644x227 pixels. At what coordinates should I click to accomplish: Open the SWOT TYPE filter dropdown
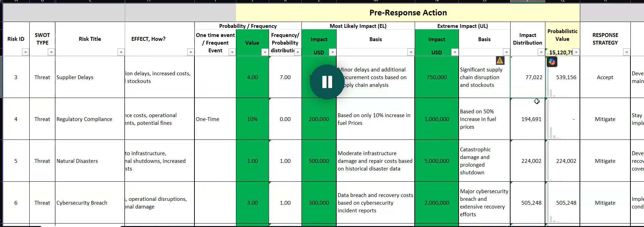click(51, 52)
